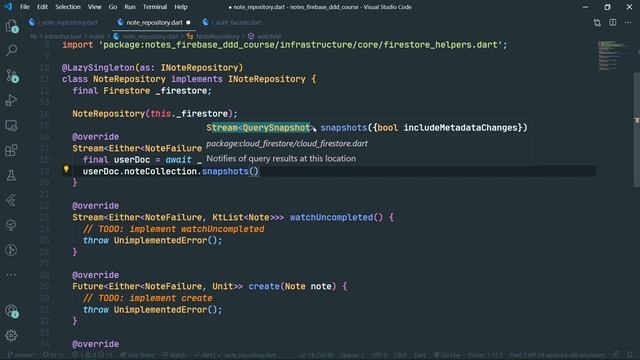Open the Edit menu
640x360 pixels.
pos(42,7)
